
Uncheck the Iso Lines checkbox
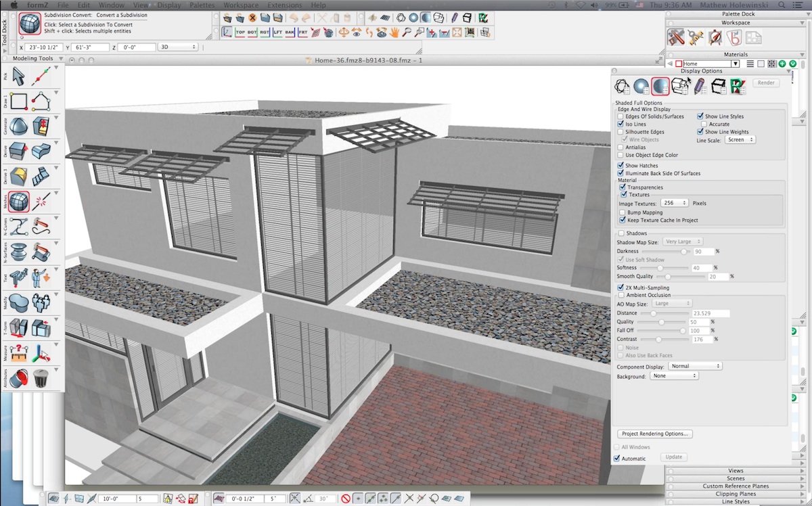621,124
